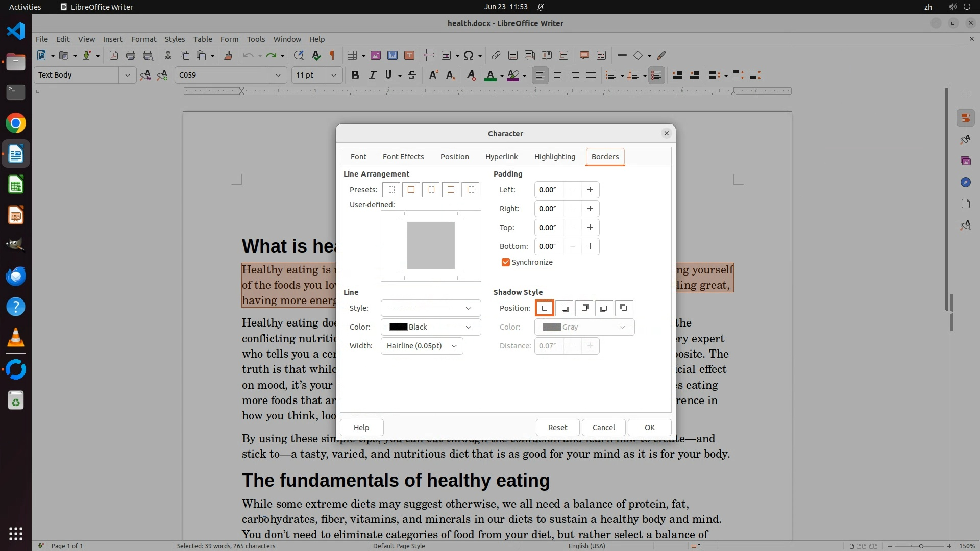This screenshot has width=980, height=551.
Task: Select the Box border preset
Action: pyautogui.click(x=411, y=190)
